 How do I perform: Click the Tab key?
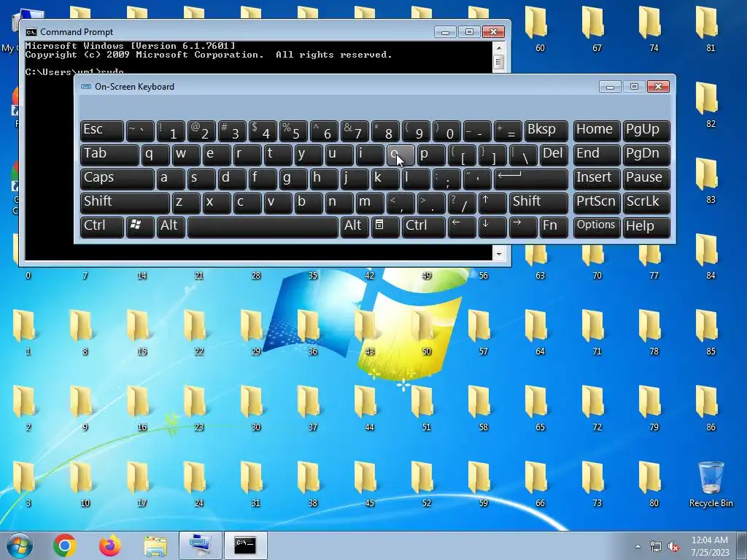[109, 155]
